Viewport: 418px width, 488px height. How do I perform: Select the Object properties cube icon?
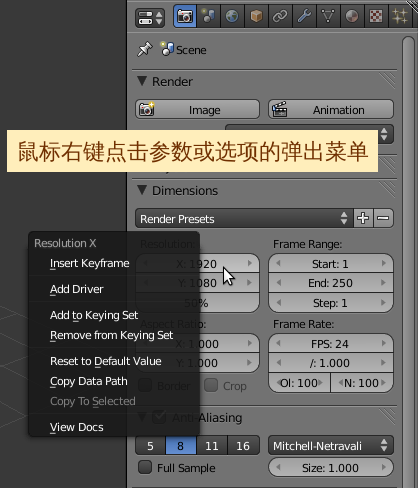click(x=256, y=16)
